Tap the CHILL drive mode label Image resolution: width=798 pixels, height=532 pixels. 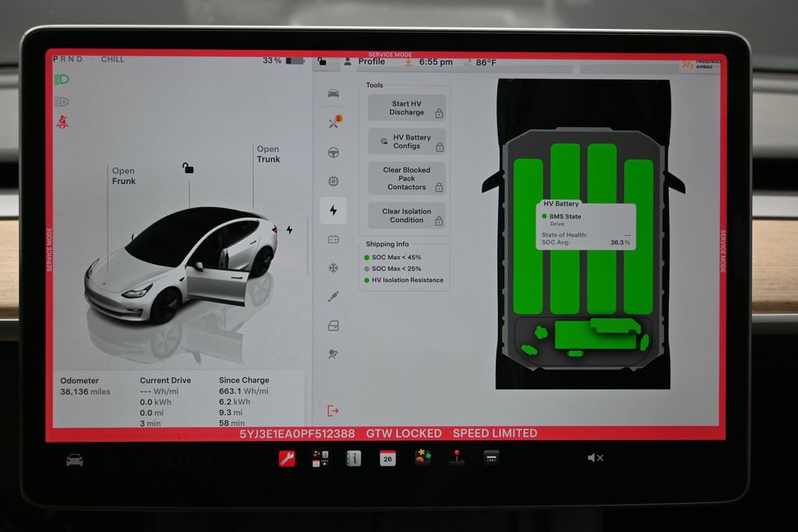[x=112, y=59]
